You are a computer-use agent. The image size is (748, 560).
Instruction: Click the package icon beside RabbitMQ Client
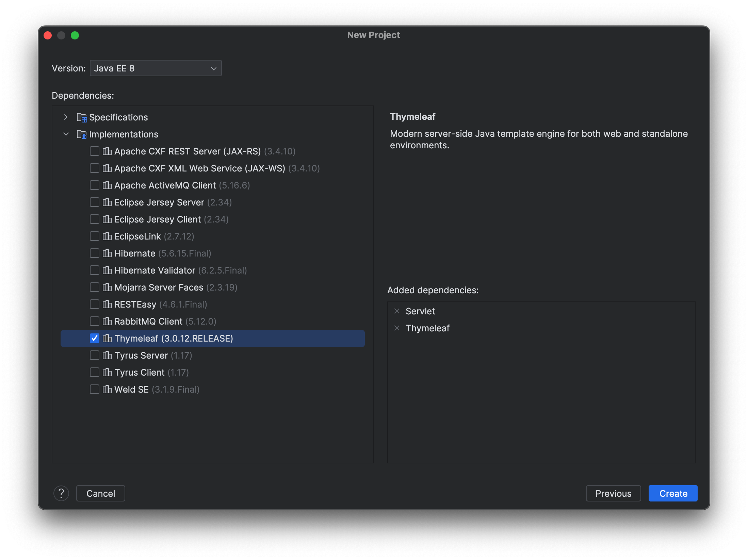pyautogui.click(x=107, y=321)
